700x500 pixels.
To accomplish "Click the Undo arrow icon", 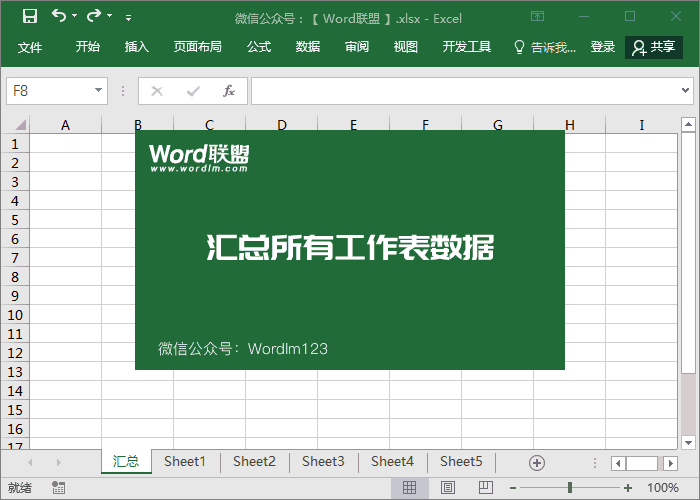I will click(x=59, y=16).
